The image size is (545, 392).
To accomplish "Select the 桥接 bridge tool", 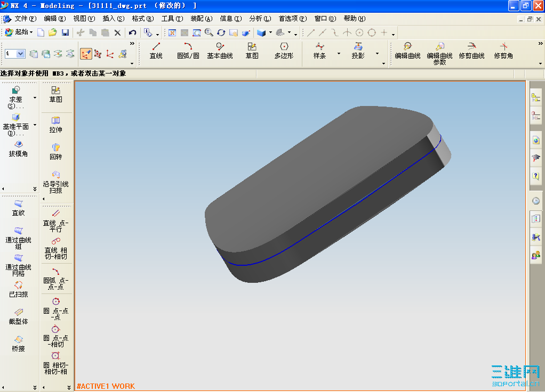I will click(19, 344).
